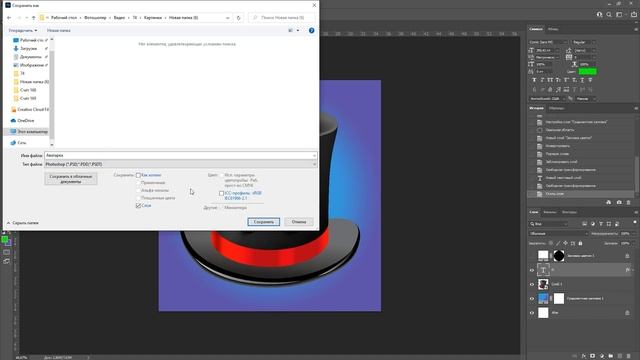The height and width of the screenshot is (360, 640).
Task: Open the font family dropdown in Character panel
Action: point(548,42)
